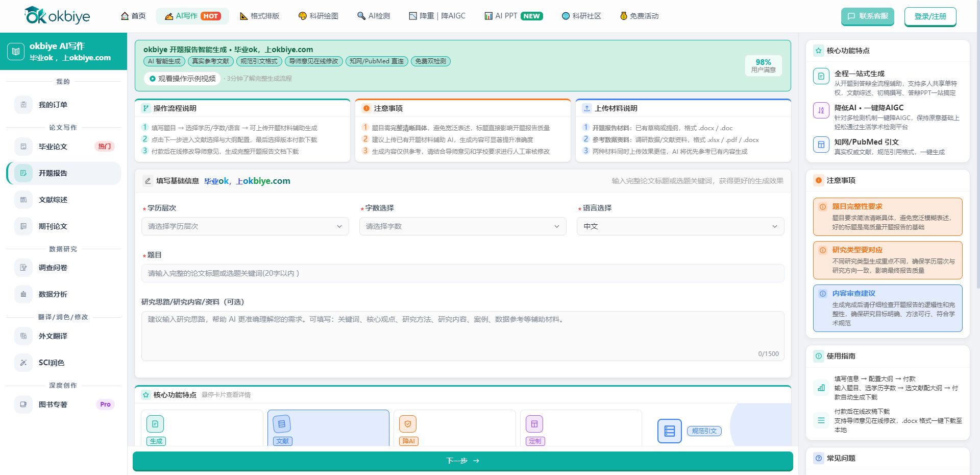Click the 定制 feature card icon
The height and width of the screenshot is (475, 980).
click(534, 424)
